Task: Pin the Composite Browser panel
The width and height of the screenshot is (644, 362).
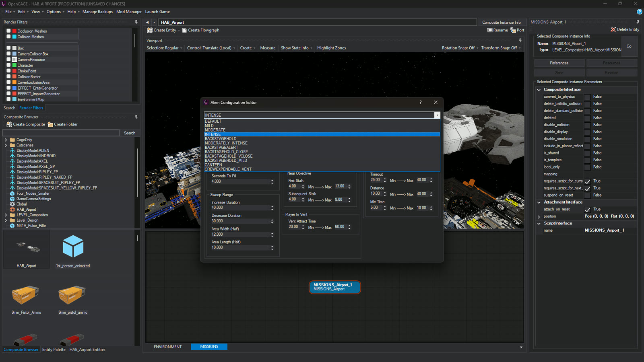Action: coord(136,117)
